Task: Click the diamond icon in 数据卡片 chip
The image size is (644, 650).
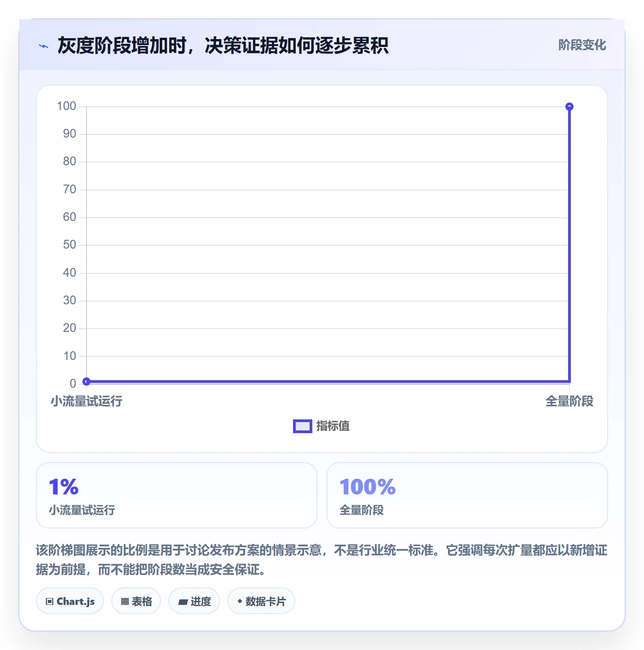Action: [x=240, y=601]
